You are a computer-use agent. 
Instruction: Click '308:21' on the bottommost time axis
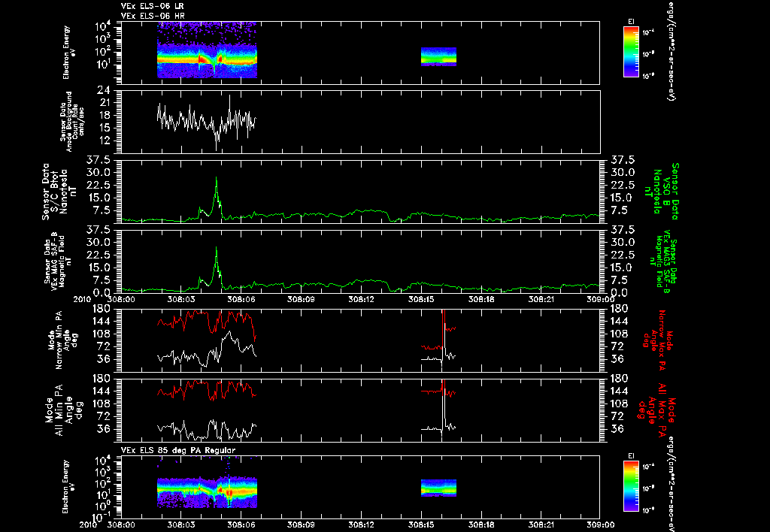541,524
